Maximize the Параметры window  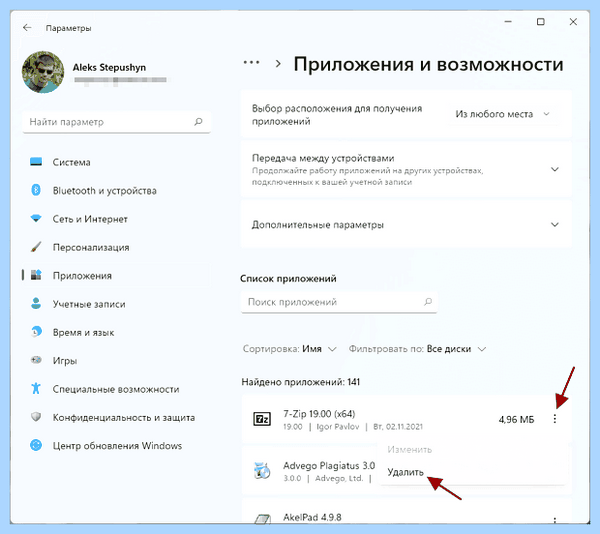pyautogui.click(x=541, y=22)
